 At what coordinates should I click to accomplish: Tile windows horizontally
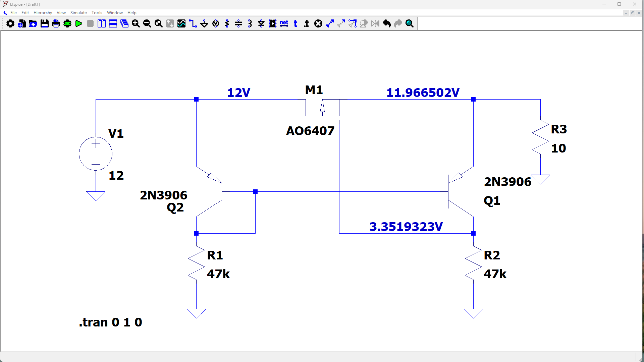(x=113, y=23)
